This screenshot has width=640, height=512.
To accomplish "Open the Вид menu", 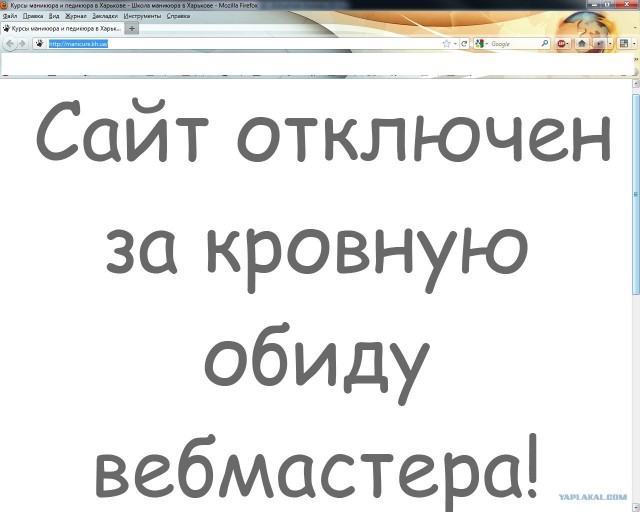I will point(54,16).
